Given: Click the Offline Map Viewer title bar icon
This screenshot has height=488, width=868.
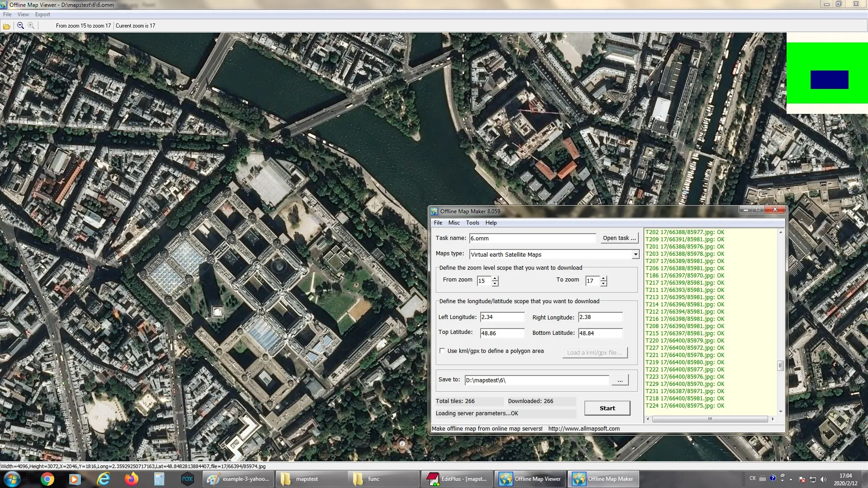Looking at the screenshot, I should pos(4,5).
